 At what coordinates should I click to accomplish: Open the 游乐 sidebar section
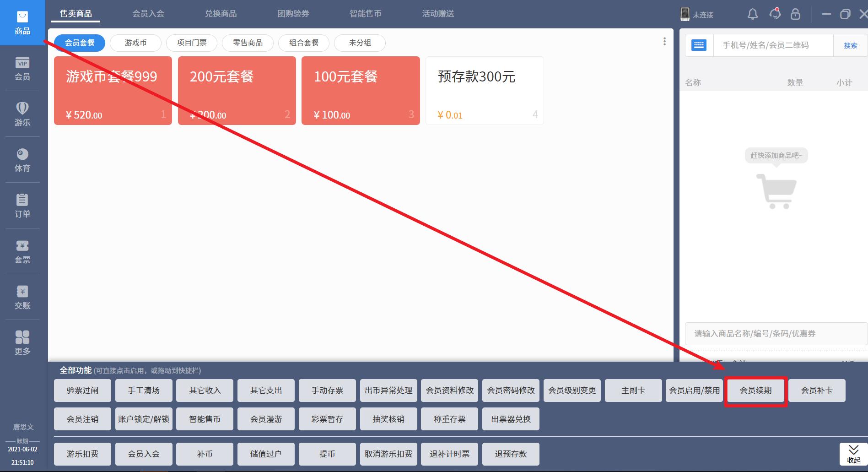(22, 114)
